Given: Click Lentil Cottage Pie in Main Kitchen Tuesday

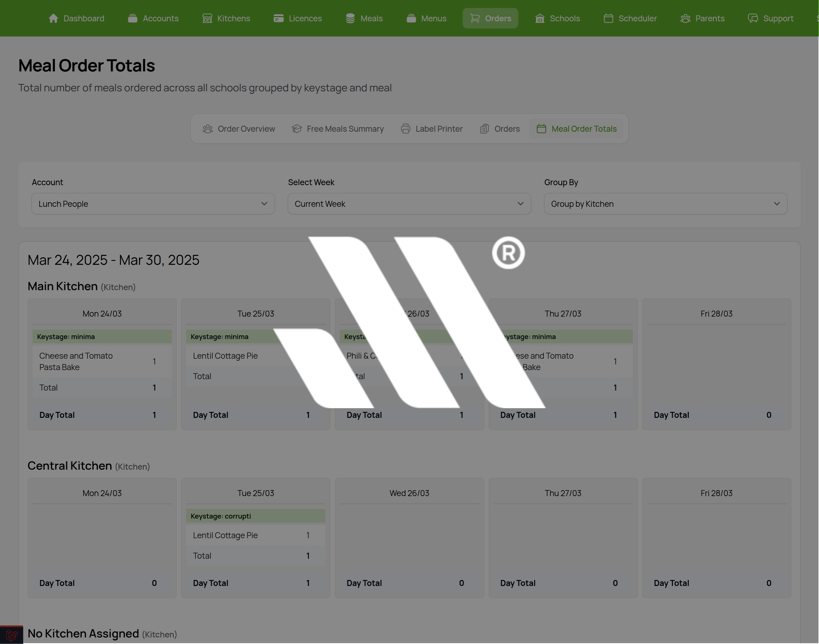Looking at the screenshot, I should click(226, 356).
